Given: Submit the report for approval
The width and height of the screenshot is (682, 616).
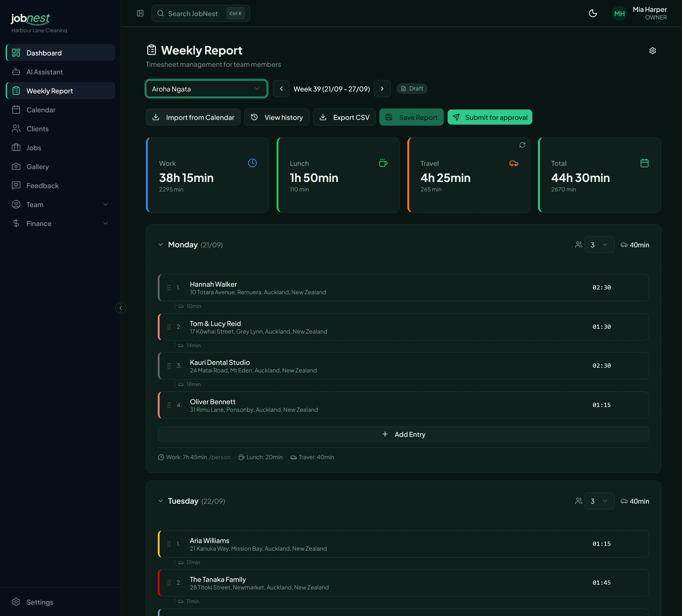Looking at the screenshot, I should click(490, 117).
